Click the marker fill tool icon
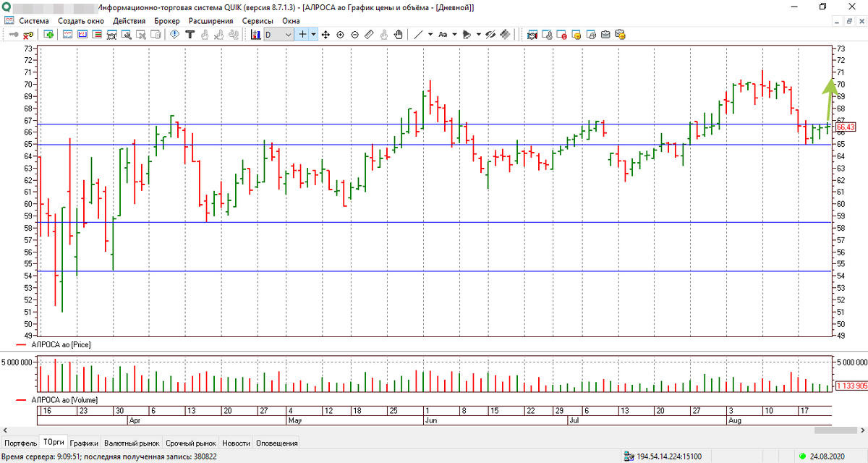 click(466, 34)
